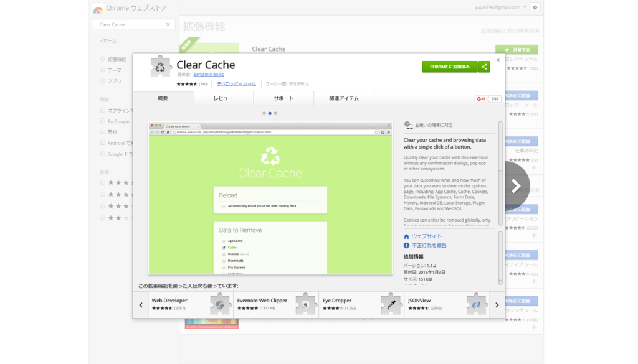The height and width of the screenshot is (364, 638).
Task: Click the Chrome Web Store rainbow logo
Action: [98, 9]
